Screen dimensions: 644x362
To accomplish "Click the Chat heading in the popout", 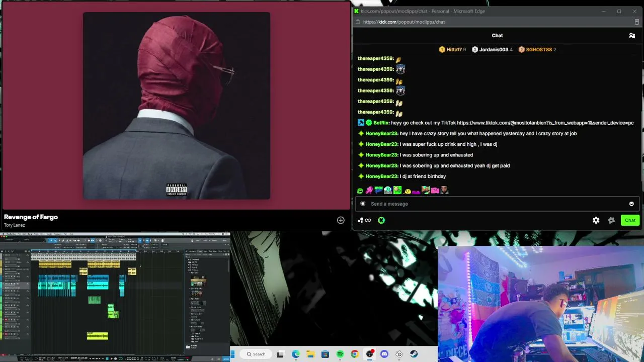I will pos(497,36).
